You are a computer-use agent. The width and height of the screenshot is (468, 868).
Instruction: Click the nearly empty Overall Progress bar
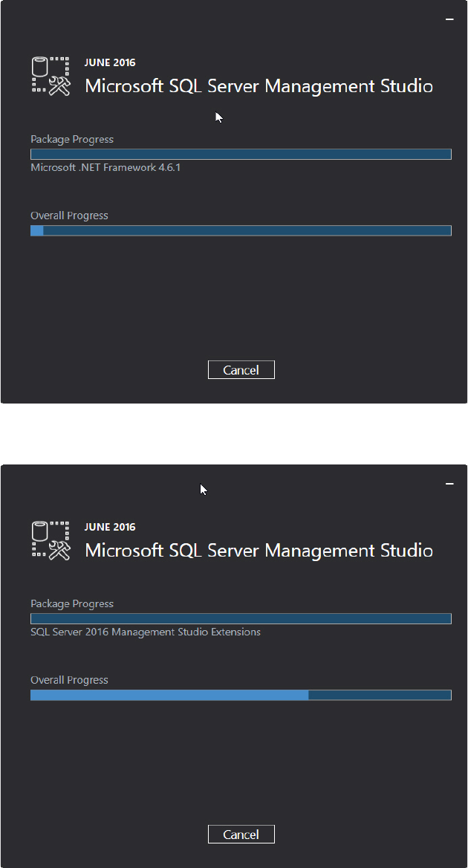click(x=241, y=230)
